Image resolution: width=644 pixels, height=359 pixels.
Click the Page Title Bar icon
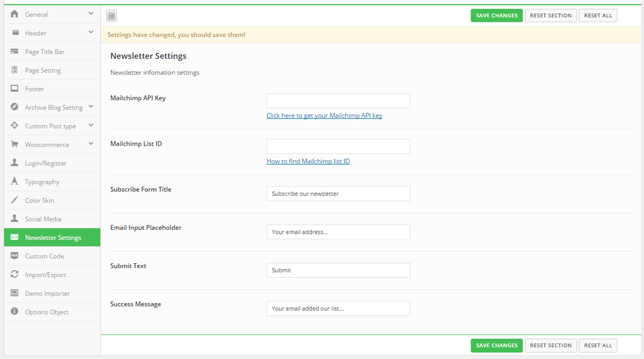[15, 51]
